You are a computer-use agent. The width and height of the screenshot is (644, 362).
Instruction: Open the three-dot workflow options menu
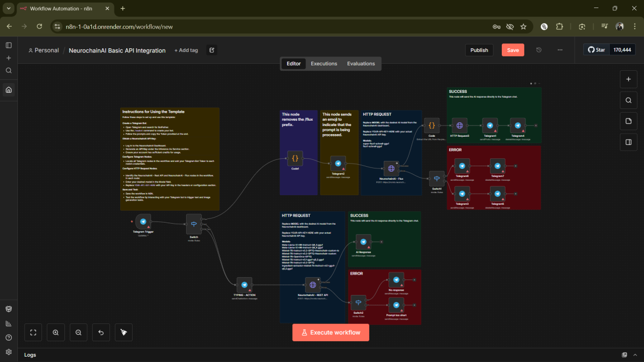pos(560,50)
